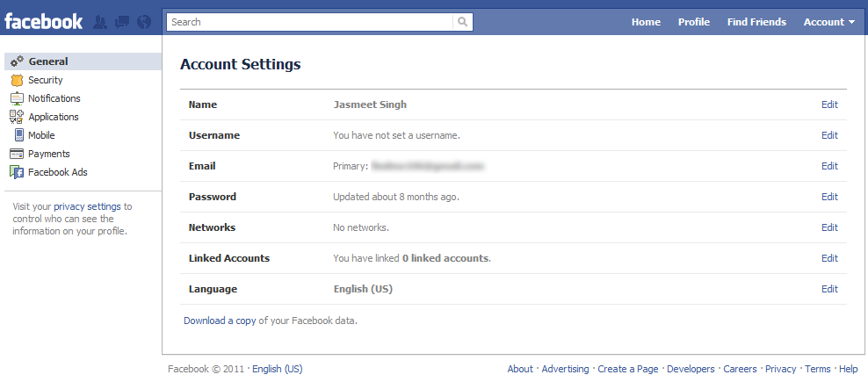Click the privacy settings link
The height and width of the screenshot is (382, 868).
point(87,206)
